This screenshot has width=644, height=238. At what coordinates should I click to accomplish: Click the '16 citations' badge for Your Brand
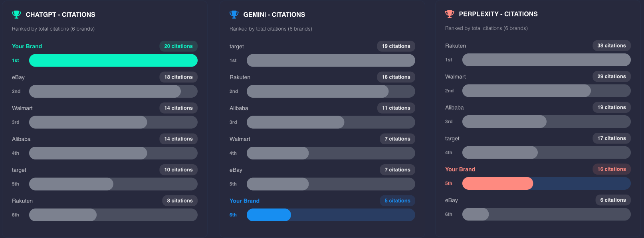(611, 169)
